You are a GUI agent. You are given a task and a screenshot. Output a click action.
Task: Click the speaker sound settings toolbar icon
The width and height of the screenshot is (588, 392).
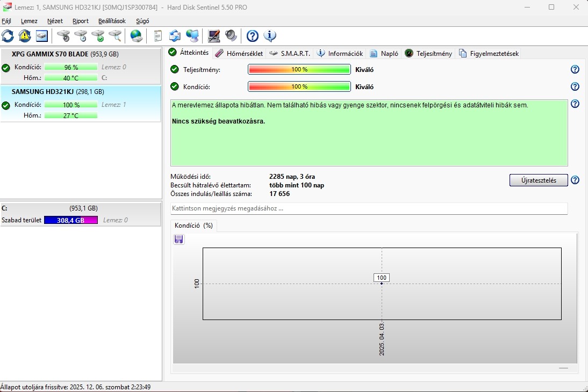(231, 36)
